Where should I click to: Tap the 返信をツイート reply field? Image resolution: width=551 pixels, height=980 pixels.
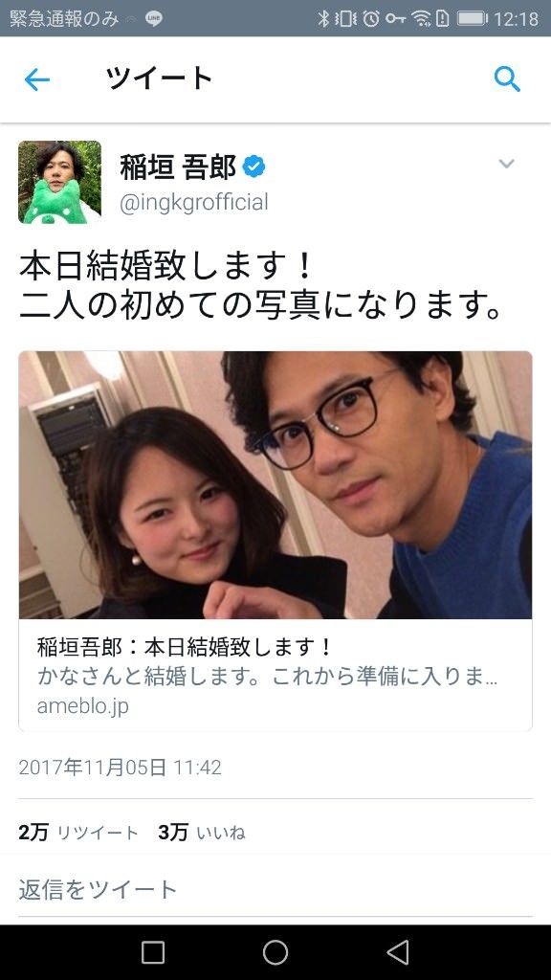pos(275,889)
